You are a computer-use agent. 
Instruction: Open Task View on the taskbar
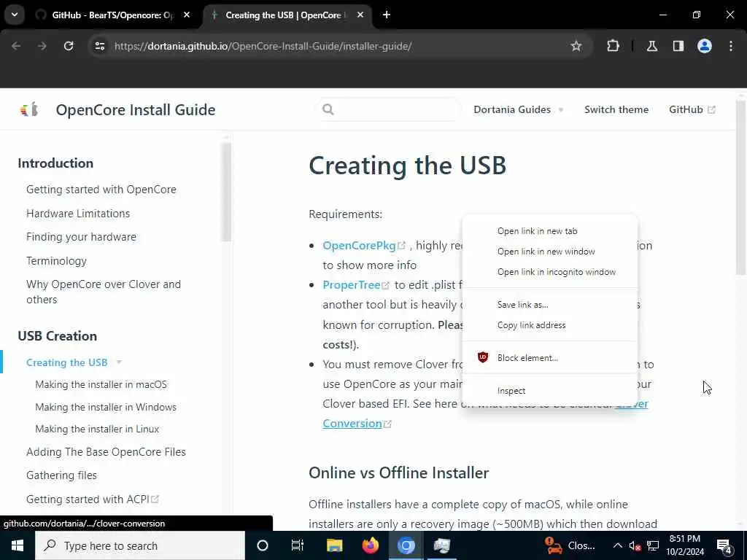298,545
